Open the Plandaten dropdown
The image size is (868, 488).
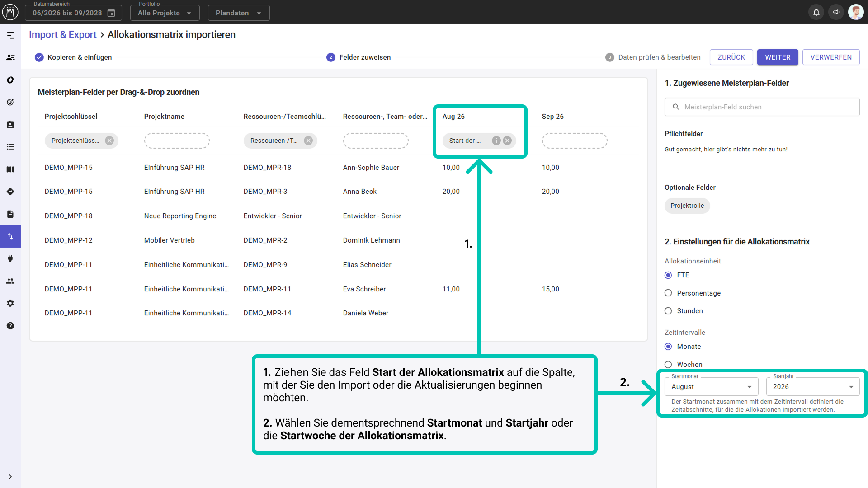(x=239, y=13)
